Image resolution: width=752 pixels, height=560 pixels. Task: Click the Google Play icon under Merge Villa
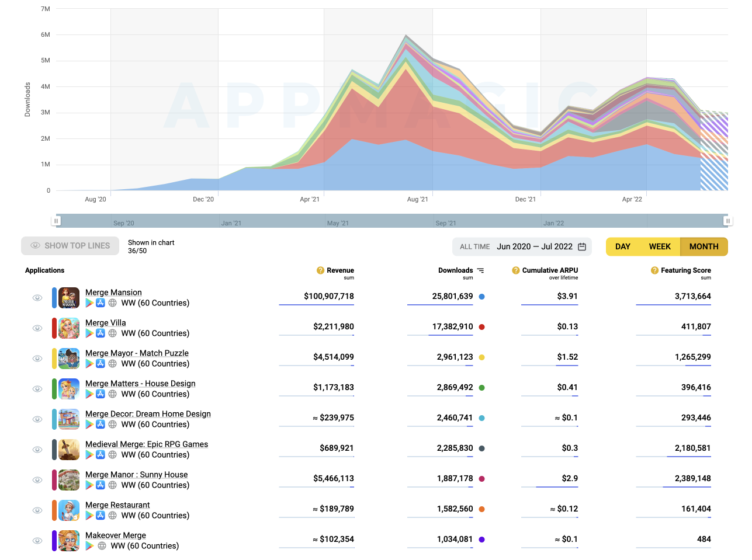[x=89, y=333]
